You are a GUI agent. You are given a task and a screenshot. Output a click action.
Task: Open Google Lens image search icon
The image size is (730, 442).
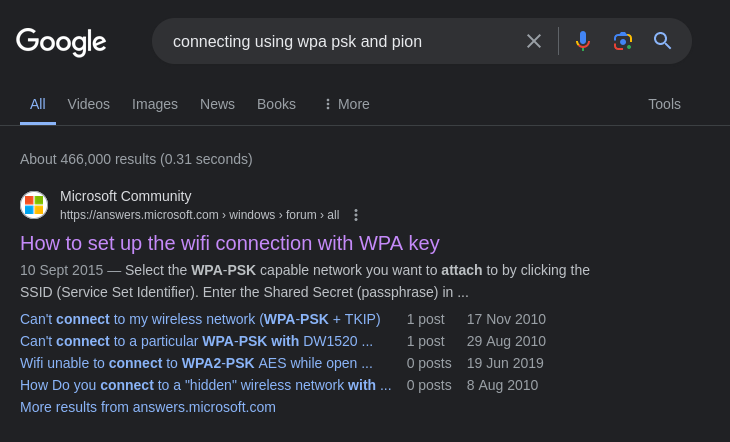622,41
